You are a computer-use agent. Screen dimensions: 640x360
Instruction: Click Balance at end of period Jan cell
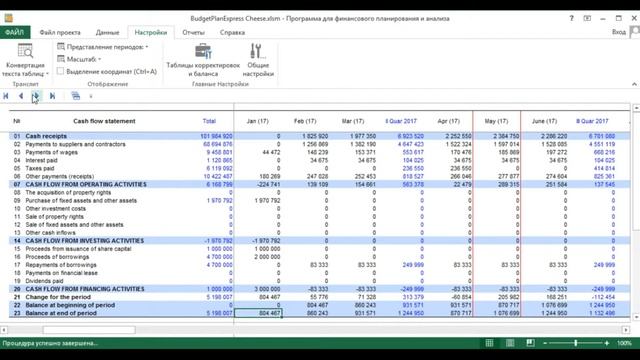(258, 313)
